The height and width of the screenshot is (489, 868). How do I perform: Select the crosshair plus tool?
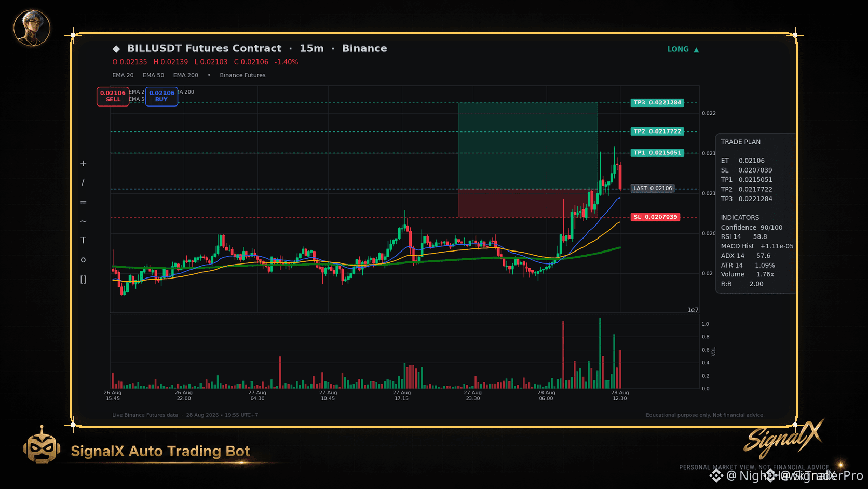click(x=83, y=163)
